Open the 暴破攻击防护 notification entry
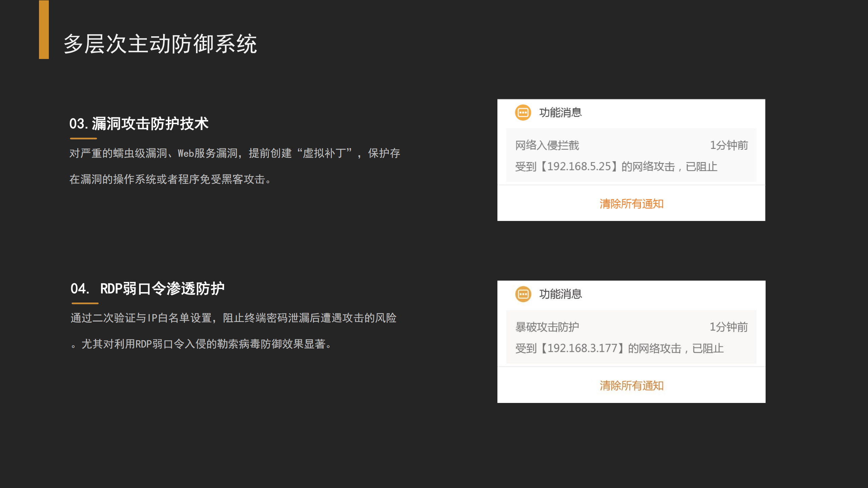868x488 pixels. click(x=547, y=327)
